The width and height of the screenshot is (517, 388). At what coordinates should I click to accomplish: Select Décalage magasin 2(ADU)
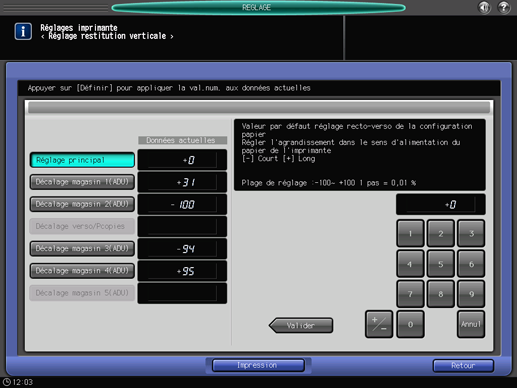click(x=82, y=204)
